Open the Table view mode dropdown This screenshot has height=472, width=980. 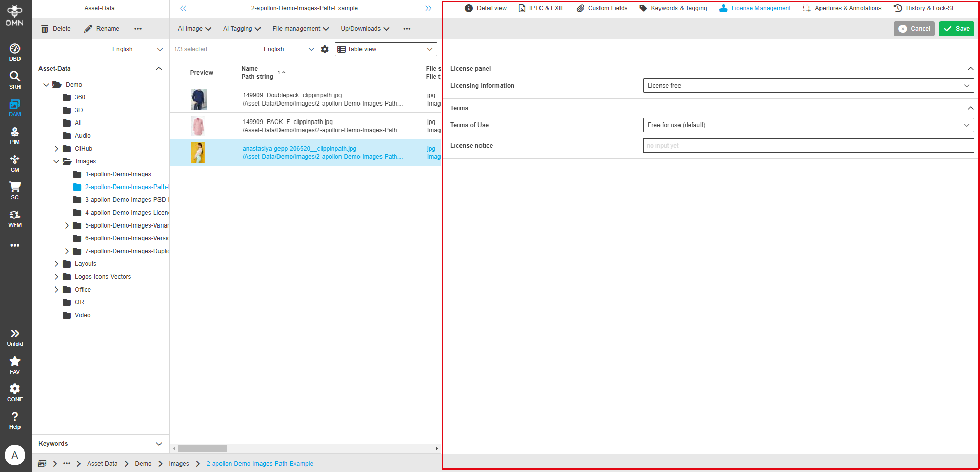click(386, 49)
